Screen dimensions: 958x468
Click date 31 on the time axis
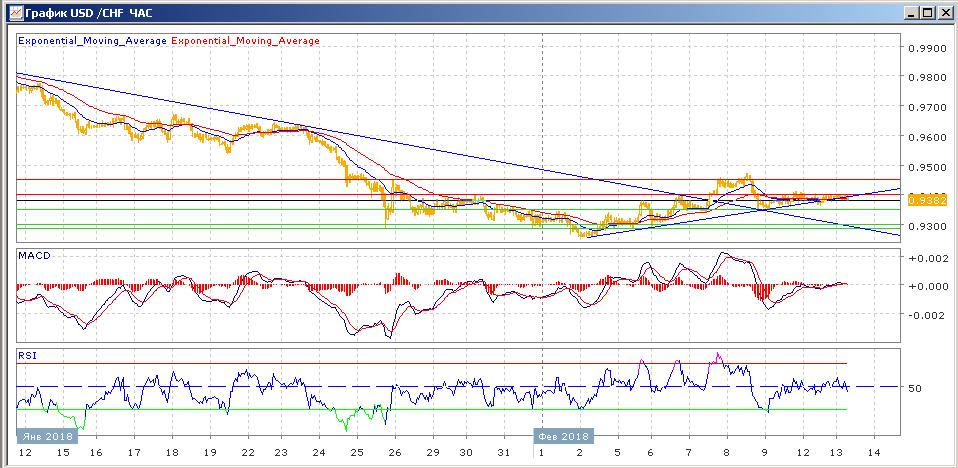[x=503, y=453]
